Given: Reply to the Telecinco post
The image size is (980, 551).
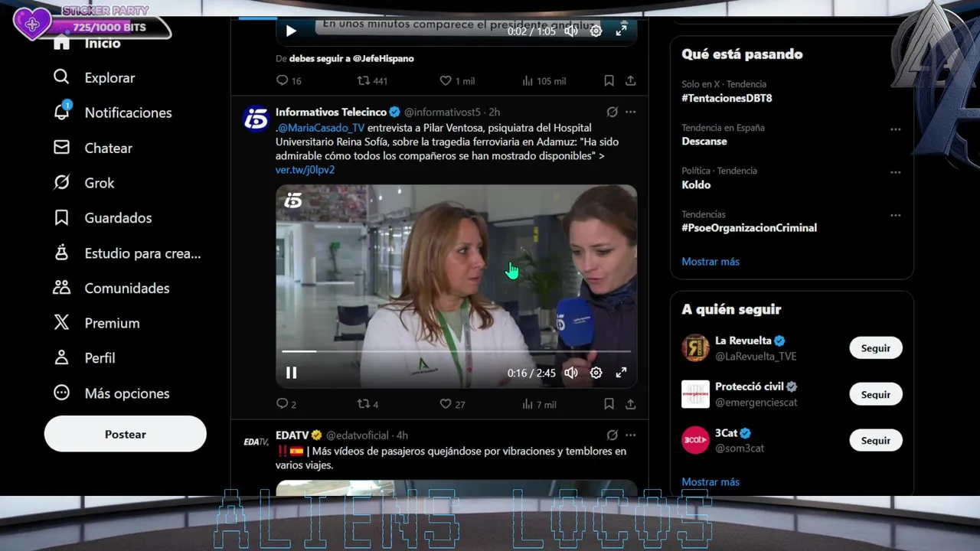Looking at the screenshot, I should [x=286, y=404].
